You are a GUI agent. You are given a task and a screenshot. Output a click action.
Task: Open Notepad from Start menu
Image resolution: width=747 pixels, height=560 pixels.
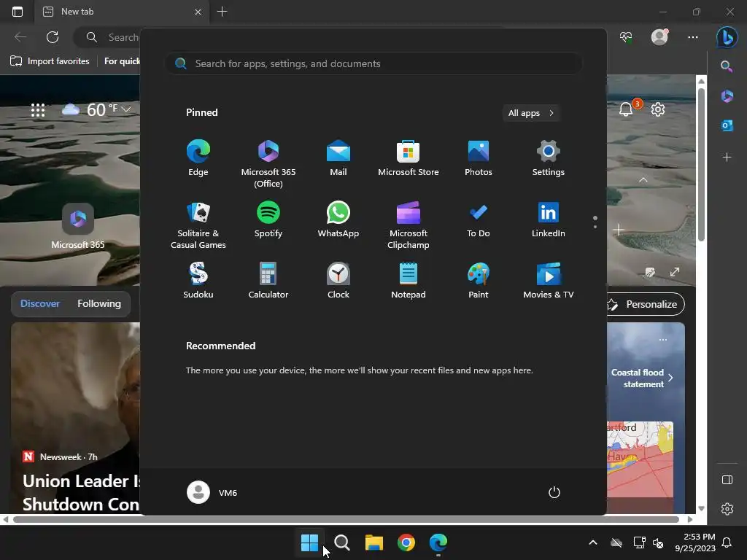[409, 281]
